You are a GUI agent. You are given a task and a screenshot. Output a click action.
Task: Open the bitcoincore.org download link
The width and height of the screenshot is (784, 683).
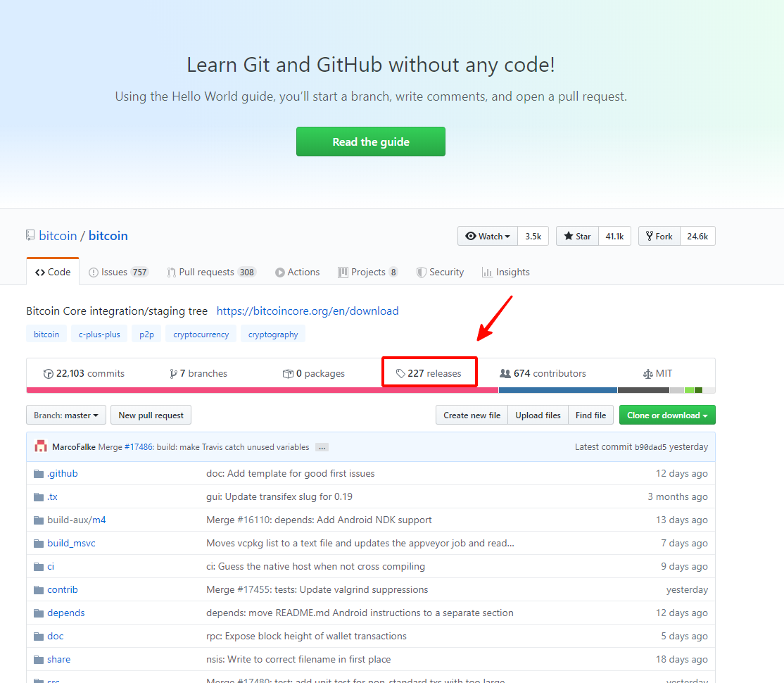coord(308,311)
